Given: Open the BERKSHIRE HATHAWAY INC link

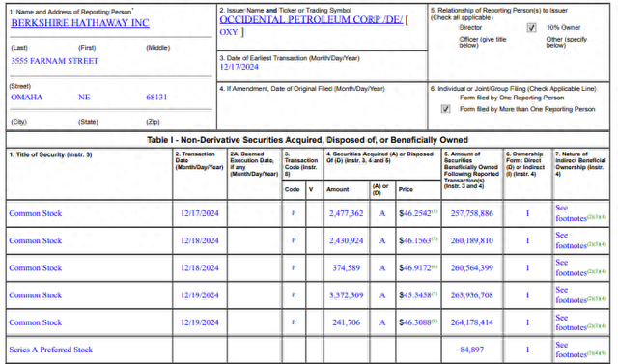Looking at the screenshot, I should point(80,23).
